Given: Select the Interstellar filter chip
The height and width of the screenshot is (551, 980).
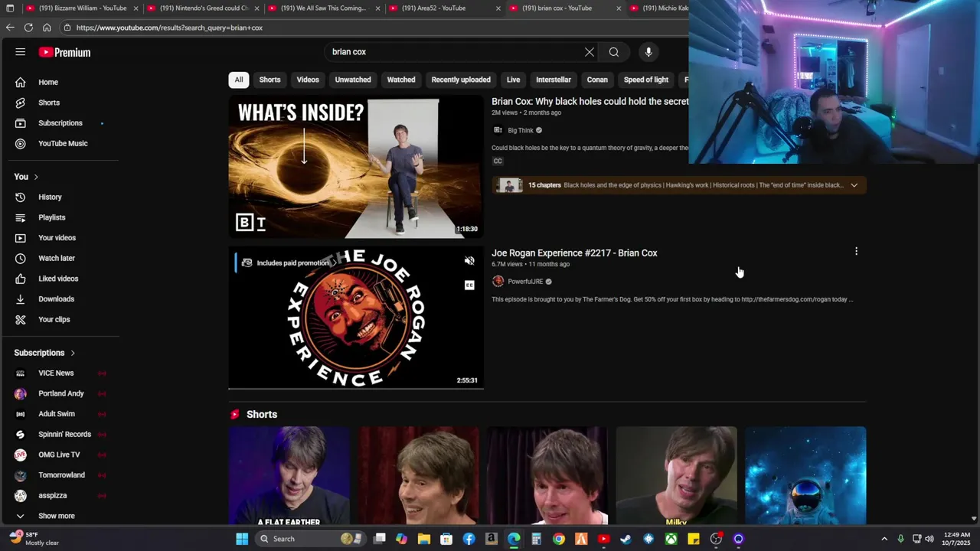Looking at the screenshot, I should point(554,80).
